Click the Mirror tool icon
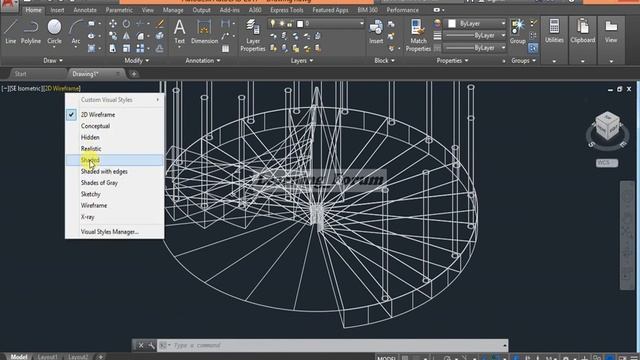The height and width of the screenshot is (360, 640). [127, 36]
